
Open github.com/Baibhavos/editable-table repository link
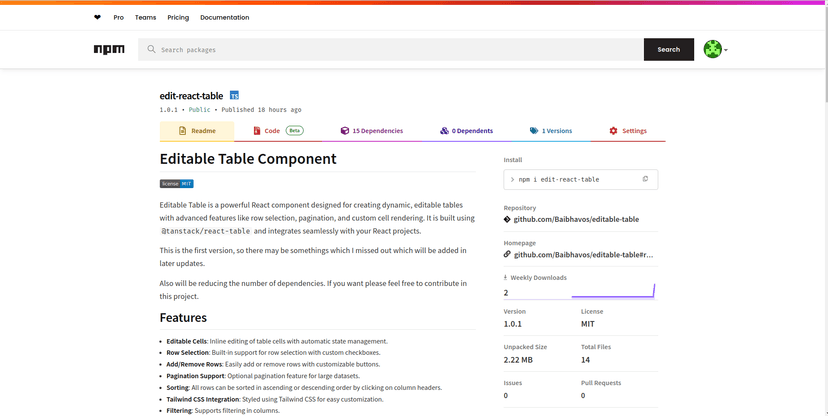(x=576, y=219)
